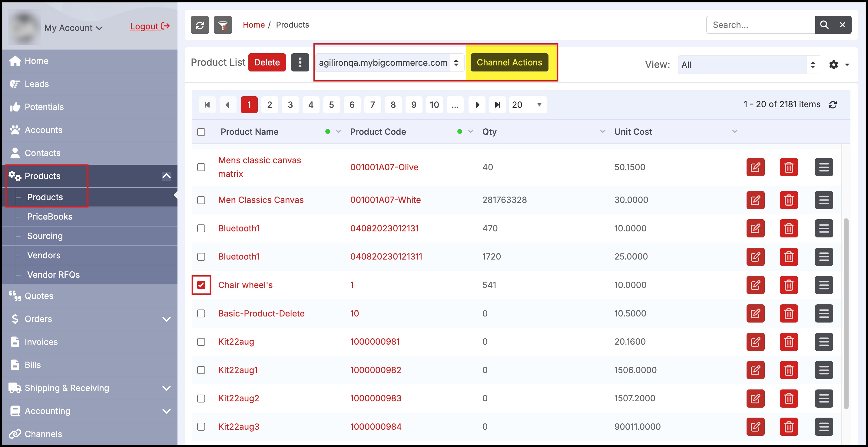The image size is (868, 447).
Task: Open the Unit Cost column menu chevron
Action: click(735, 132)
